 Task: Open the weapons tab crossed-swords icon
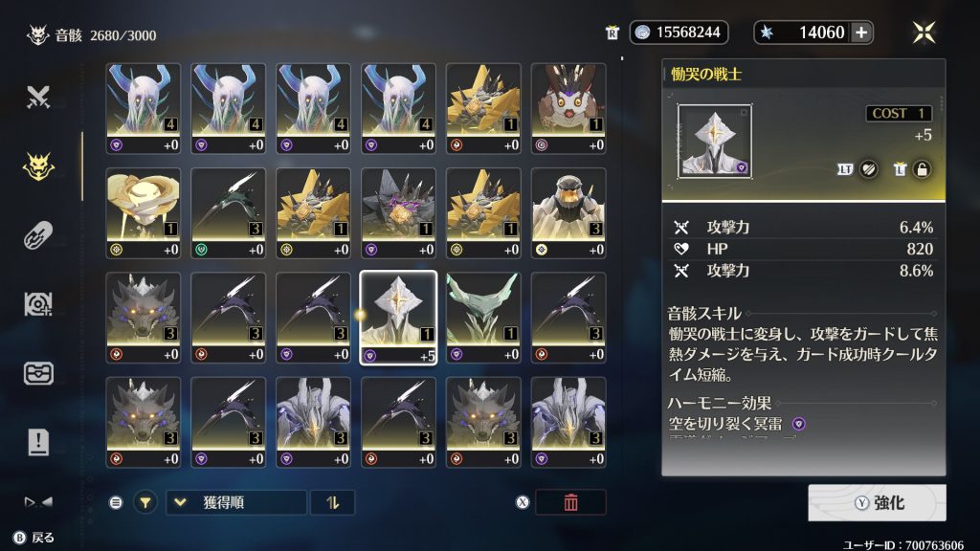point(38,97)
